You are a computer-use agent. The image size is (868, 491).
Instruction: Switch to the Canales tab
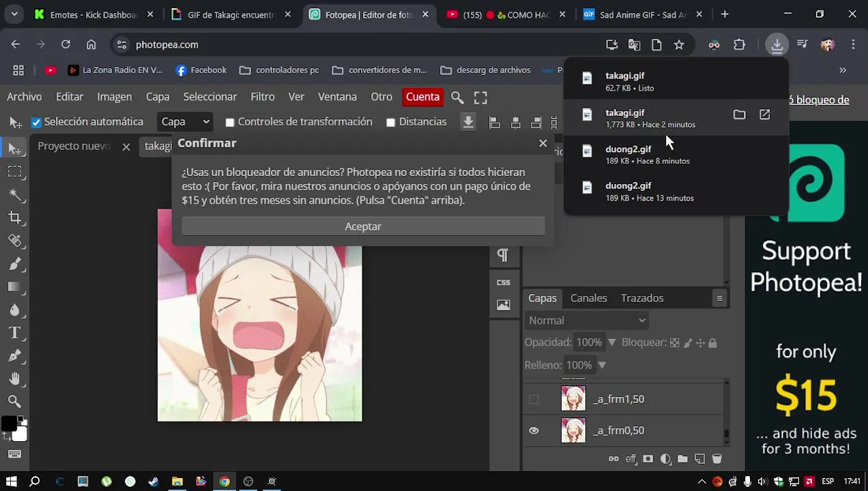point(589,298)
